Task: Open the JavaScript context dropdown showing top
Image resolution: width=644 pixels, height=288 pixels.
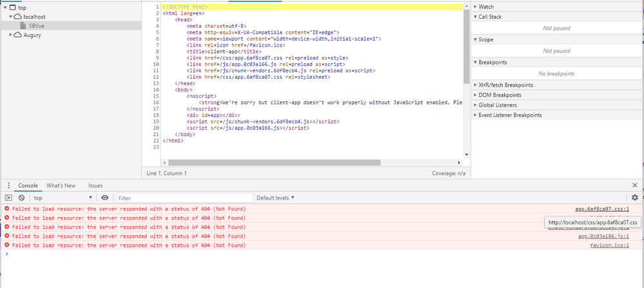Action: pyautogui.click(x=63, y=198)
